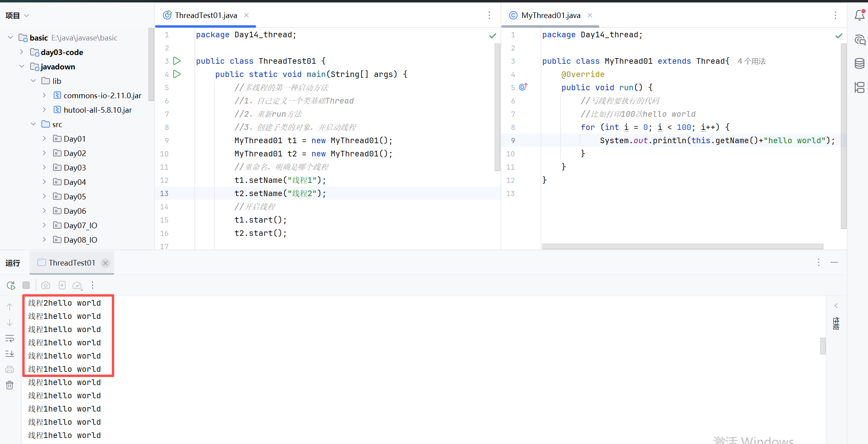The width and height of the screenshot is (868, 444).
Task: Click the profiler gauge icon in Run toolbar
Action: pos(77,285)
